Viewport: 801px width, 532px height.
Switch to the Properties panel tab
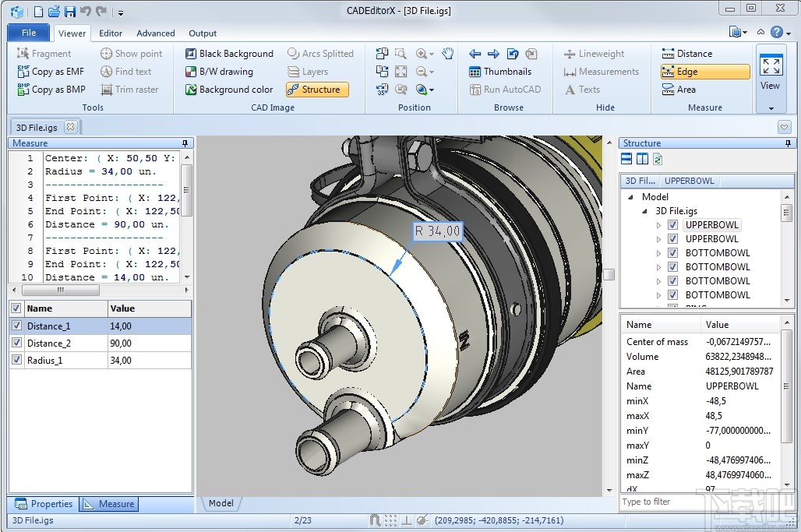click(x=44, y=504)
